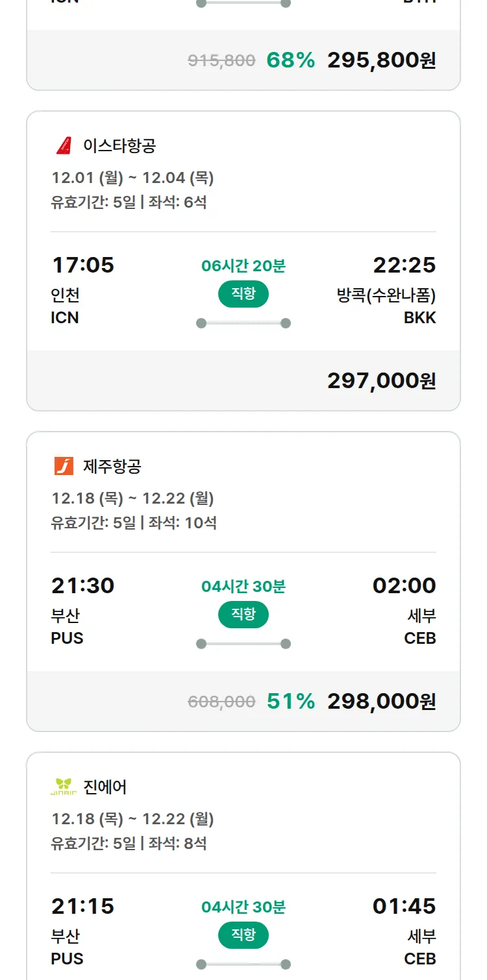Select the 298,000원 discounted price
Image resolution: width=487 pixels, height=980 pixels.
[381, 702]
